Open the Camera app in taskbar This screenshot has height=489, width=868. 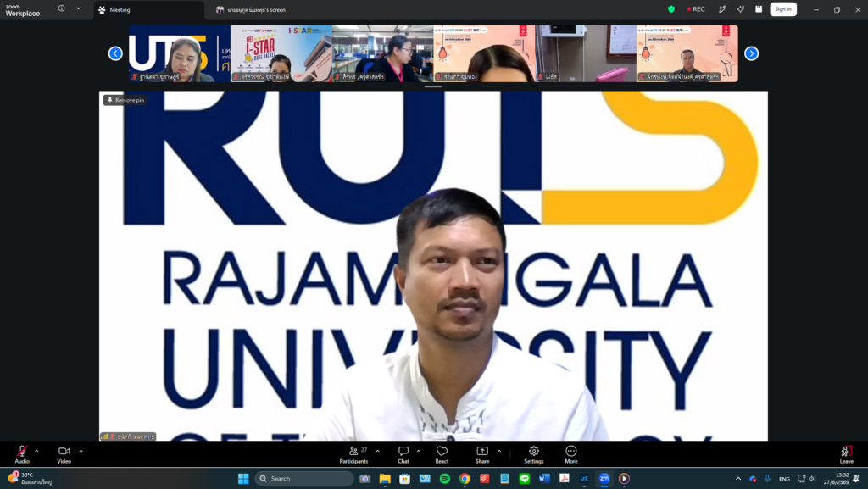(364, 479)
